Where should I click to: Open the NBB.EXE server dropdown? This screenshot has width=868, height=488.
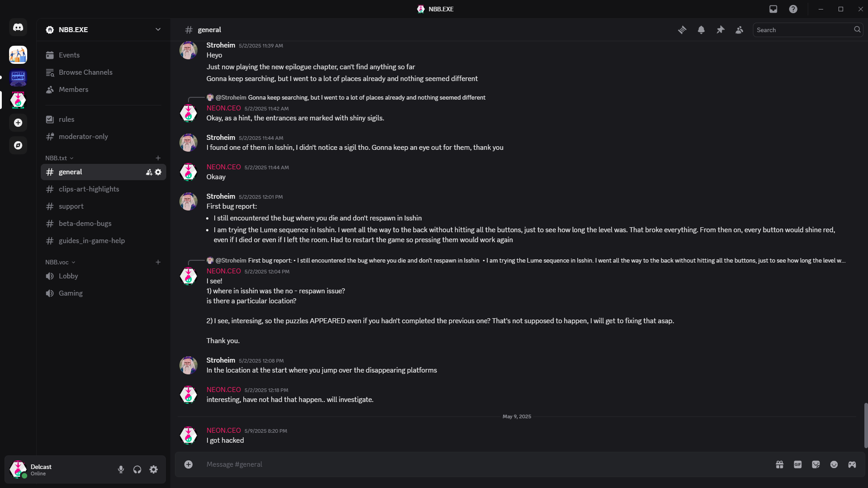[157, 29]
